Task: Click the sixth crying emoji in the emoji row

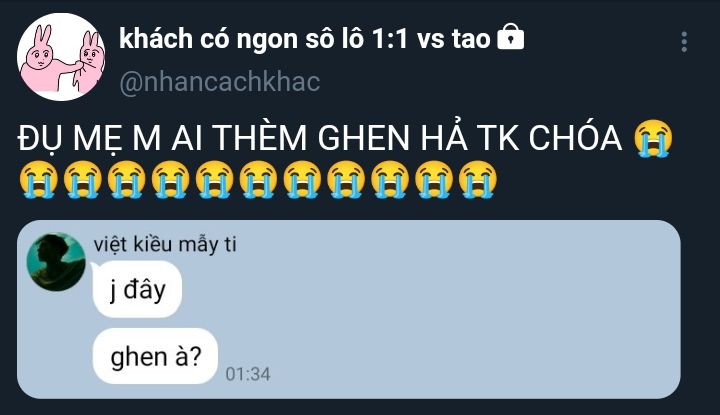Action: (x=259, y=179)
